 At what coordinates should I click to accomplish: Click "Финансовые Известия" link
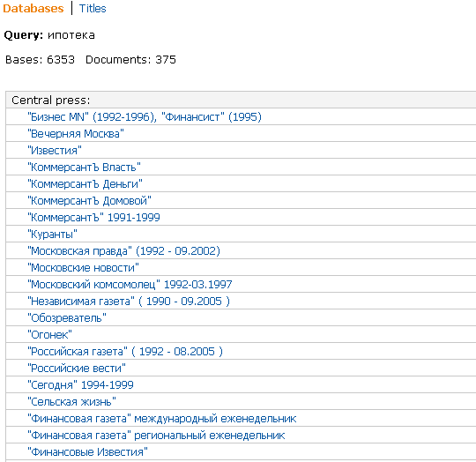[88, 452]
